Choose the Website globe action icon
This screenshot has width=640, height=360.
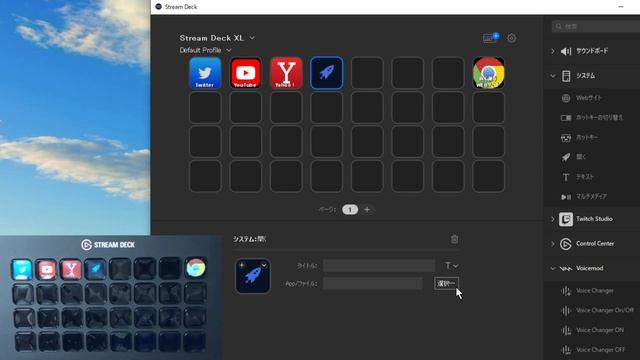566,98
